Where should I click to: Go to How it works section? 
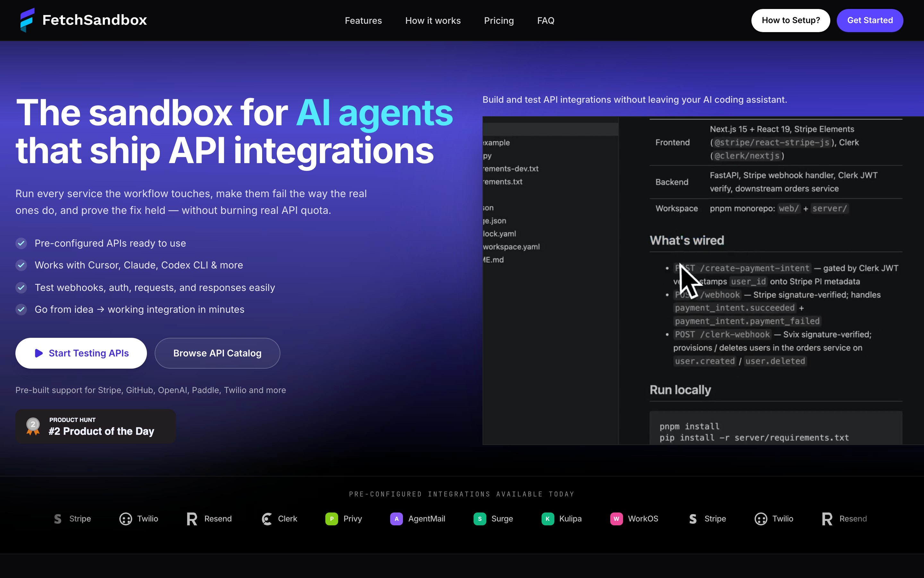pos(433,21)
